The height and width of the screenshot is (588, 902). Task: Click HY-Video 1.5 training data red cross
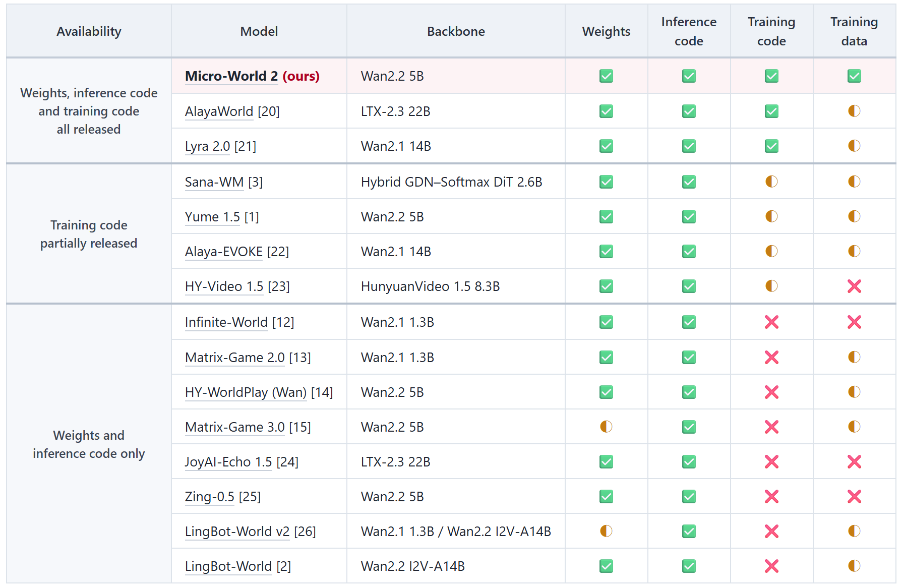[x=854, y=286]
